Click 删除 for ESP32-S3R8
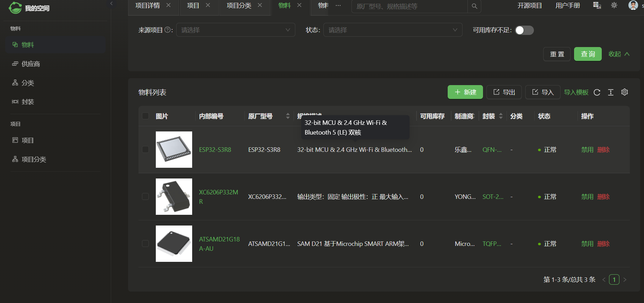 pyautogui.click(x=603, y=149)
